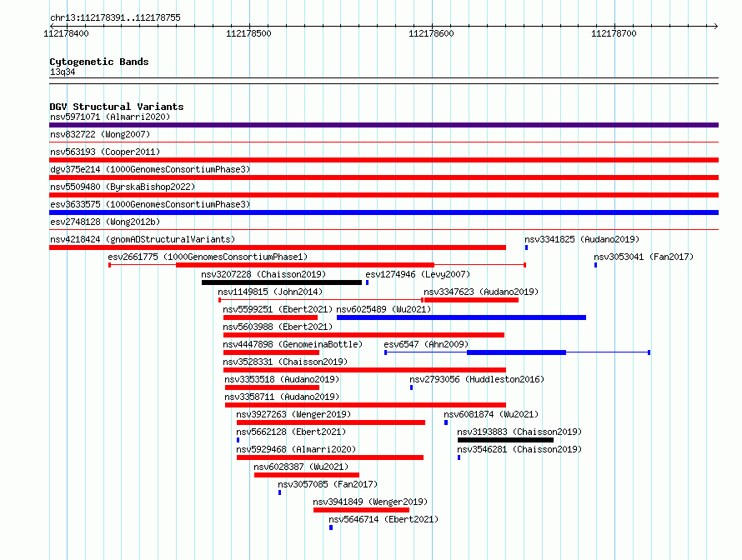Click the nsv3528331 (Chaisson2019) red bar
Image resolution: width=742 pixels, height=560 pixels.
click(365, 370)
